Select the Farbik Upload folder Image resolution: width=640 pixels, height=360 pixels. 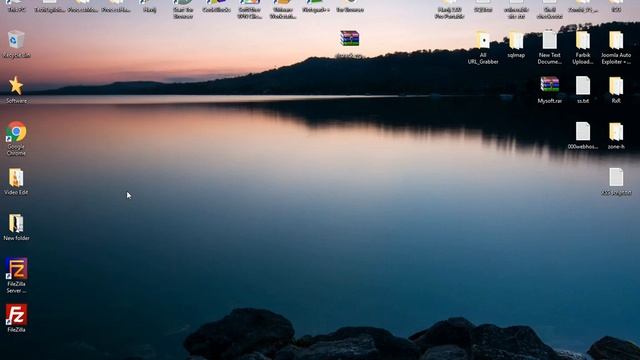pyautogui.click(x=583, y=40)
